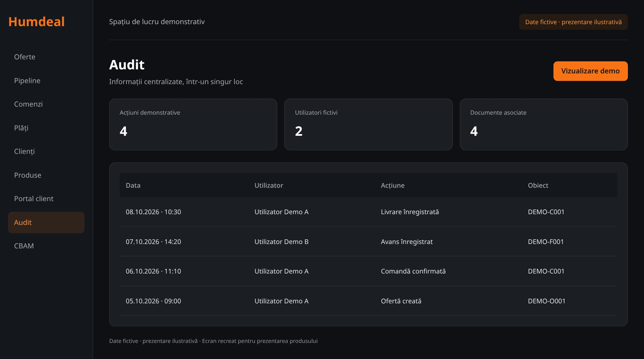Select the 07.10.2026 · 14:20 date cell

coord(153,242)
